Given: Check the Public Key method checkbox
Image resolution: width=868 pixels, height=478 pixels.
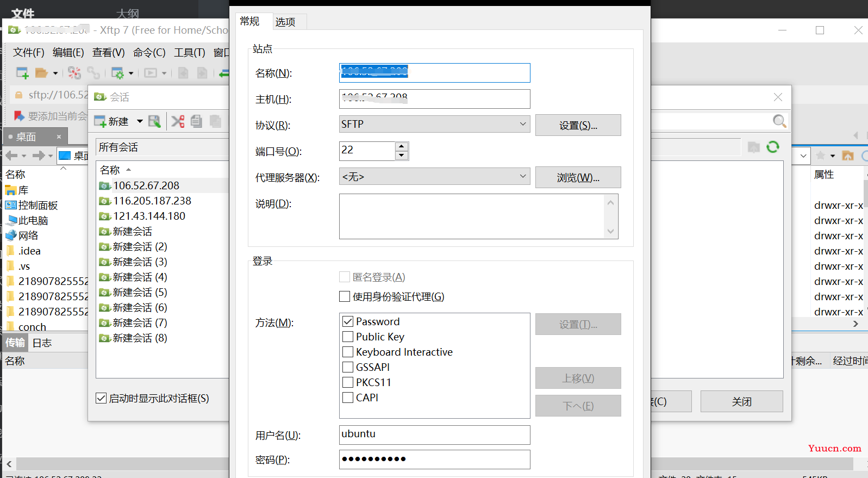Looking at the screenshot, I should pyautogui.click(x=348, y=337).
